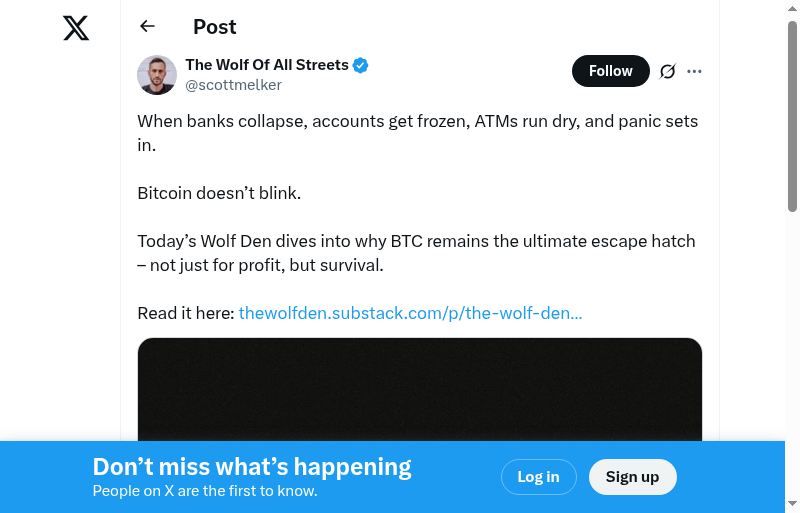This screenshot has height=513, width=800.
Task: Open the dark media card preview
Action: 420,390
